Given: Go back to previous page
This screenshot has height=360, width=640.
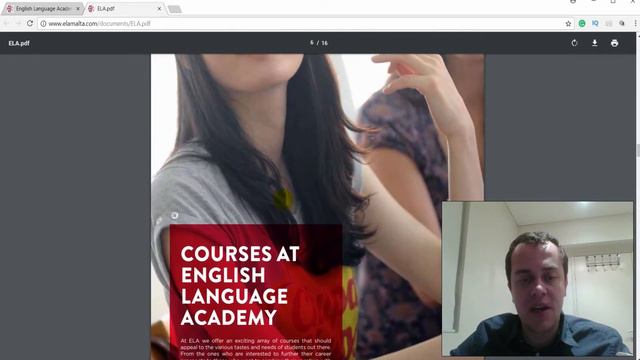Looking at the screenshot, I should pyautogui.click(x=6, y=23).
